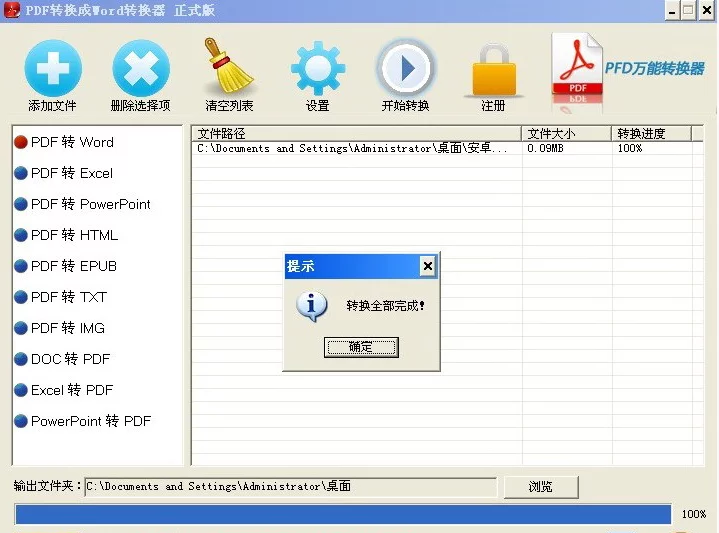Screen dimensions: 719x533
Task: Close the 提示 dialog with its X
Action: tap(428, 266)
